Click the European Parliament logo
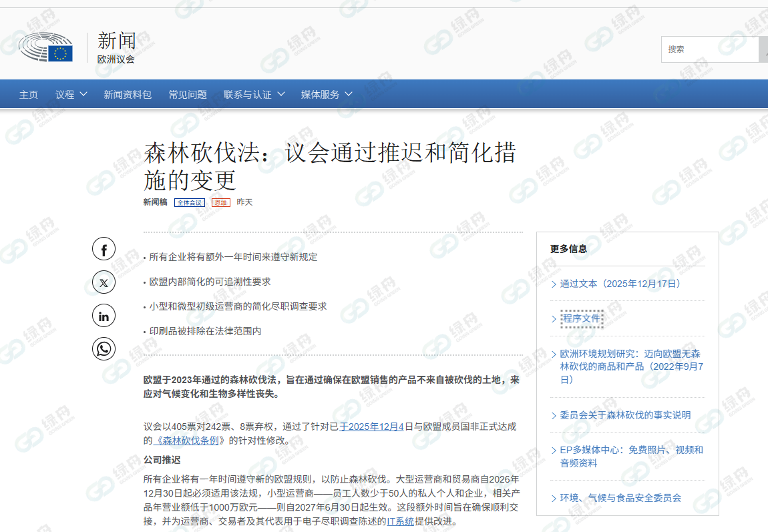The height and width of the screenshot is (532, 768). pos(45,47)
